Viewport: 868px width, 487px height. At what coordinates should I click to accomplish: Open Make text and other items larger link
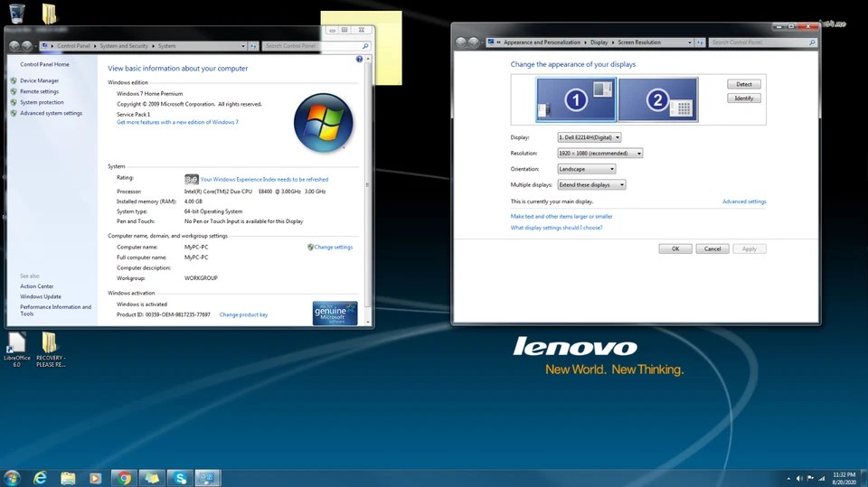[561, 216]
